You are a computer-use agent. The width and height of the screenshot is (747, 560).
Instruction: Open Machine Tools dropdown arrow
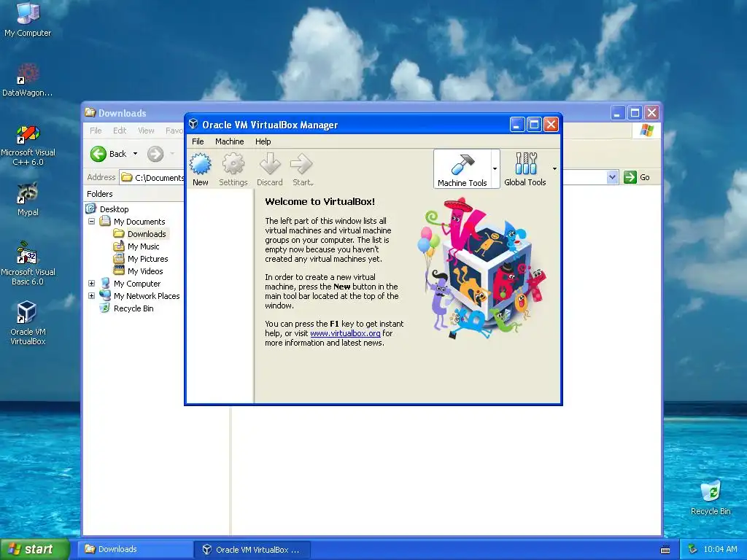(495, 168)
